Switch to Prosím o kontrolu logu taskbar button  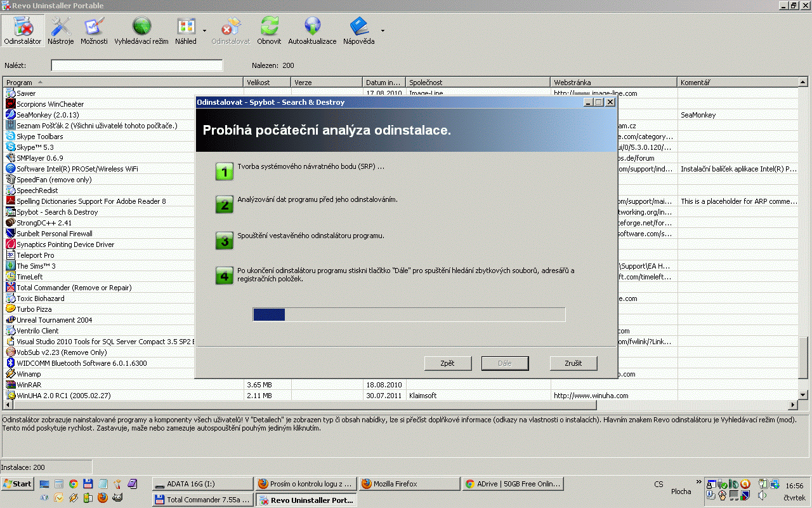pyautogui.click(x=306, y=484)
